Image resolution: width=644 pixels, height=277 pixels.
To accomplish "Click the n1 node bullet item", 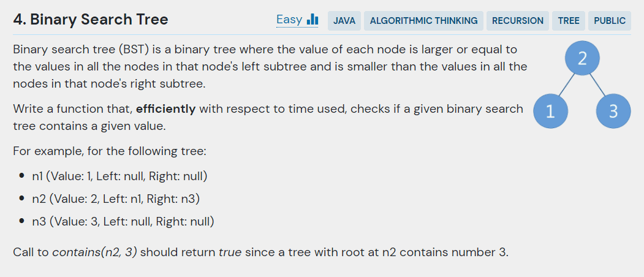I will point(120,176).
